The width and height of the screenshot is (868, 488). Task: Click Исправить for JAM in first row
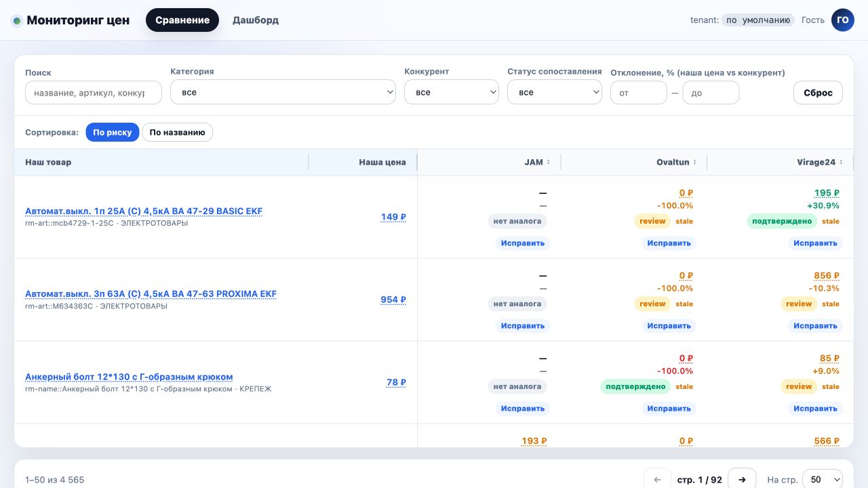point(523,243)
